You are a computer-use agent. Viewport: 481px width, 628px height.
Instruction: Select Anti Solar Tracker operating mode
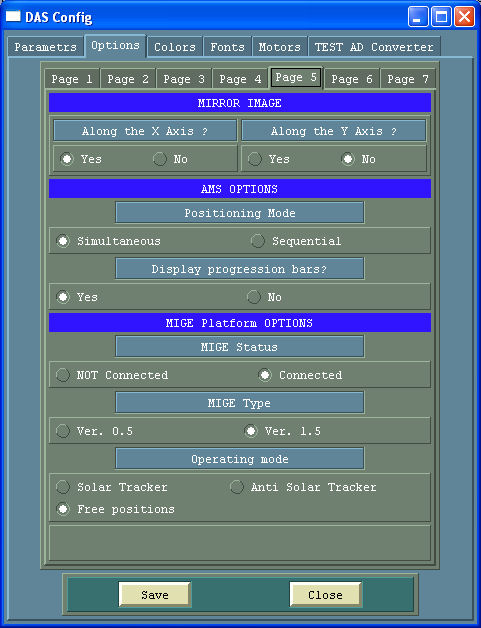click(237, 487)
